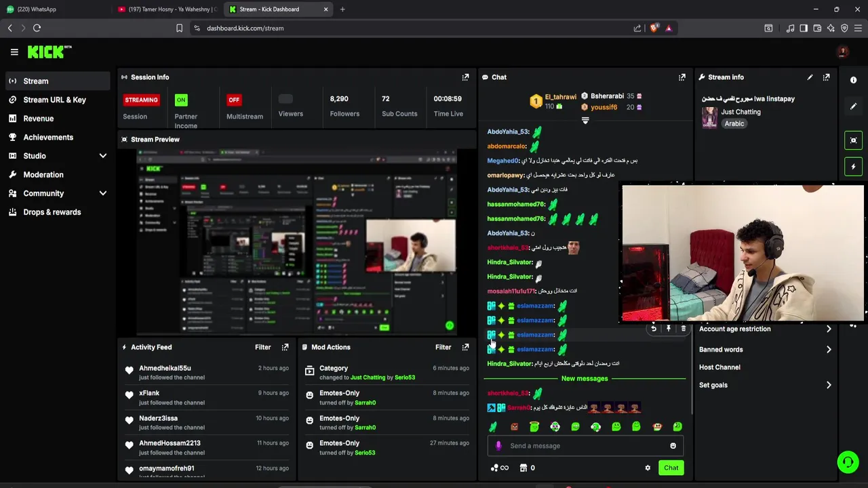Viewport: 868px width, 488px height.
Task: Pop out the Session Info panel
Action: click(465, 77)
